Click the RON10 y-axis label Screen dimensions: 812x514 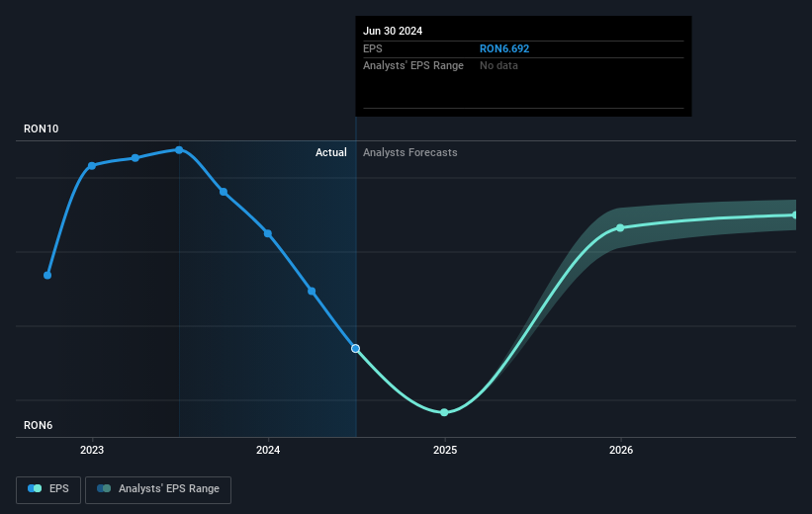42,128
